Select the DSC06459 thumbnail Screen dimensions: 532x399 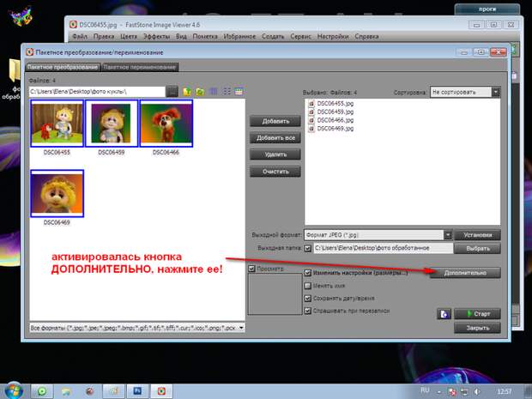pos(112,124)
